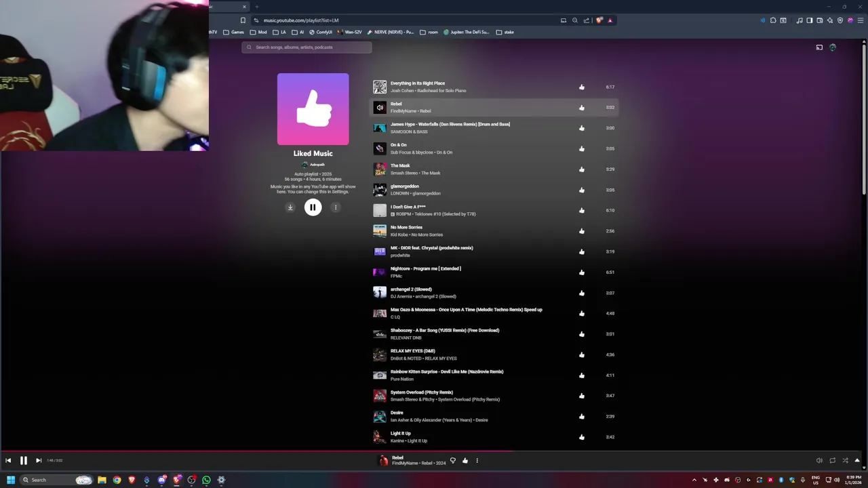Screen dimensions: 868x488
Task: Open Wan-S2V bookmark
Action: (350, 32)
